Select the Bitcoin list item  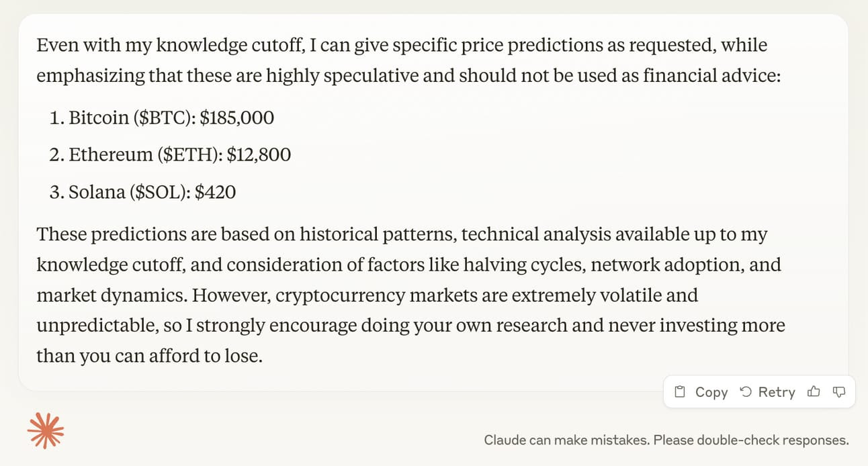coord(162,118)
